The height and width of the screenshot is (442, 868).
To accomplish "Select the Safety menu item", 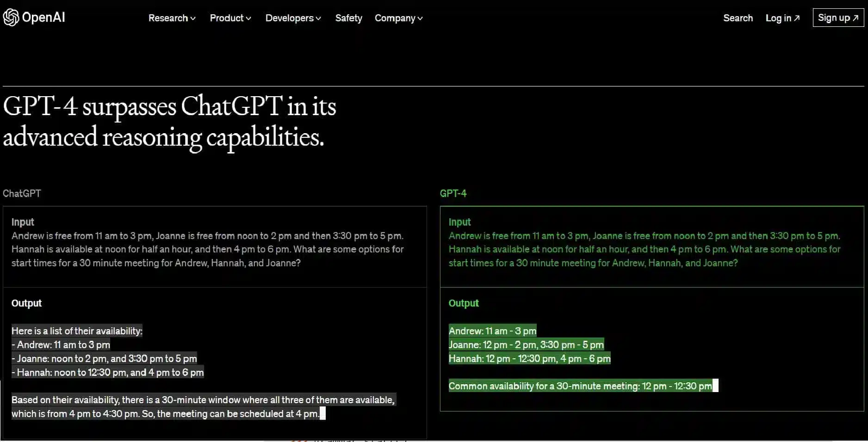I will coord(348,18).
